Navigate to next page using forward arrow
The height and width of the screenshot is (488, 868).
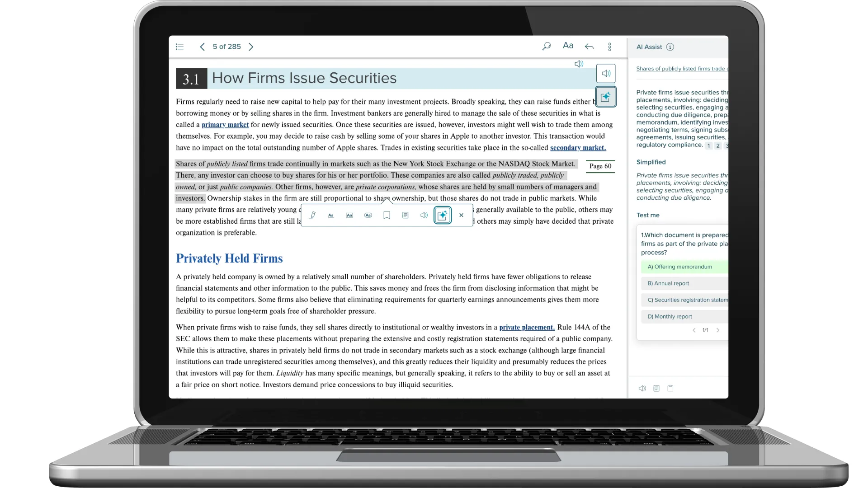[251, 47]
